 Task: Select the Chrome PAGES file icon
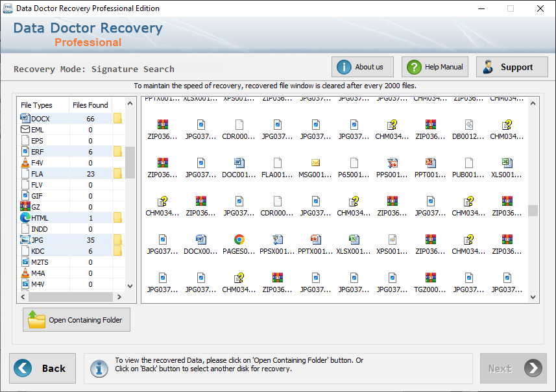tap(239, 239)
